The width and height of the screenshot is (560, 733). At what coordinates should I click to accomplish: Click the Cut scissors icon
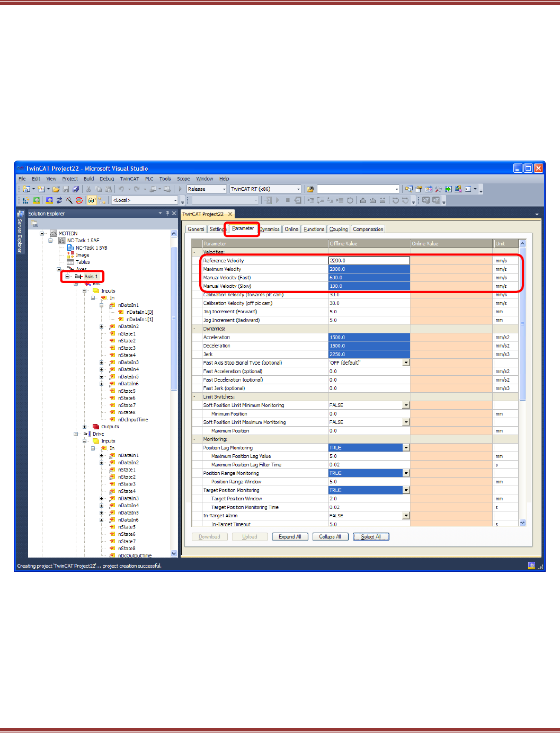(88, 189)
